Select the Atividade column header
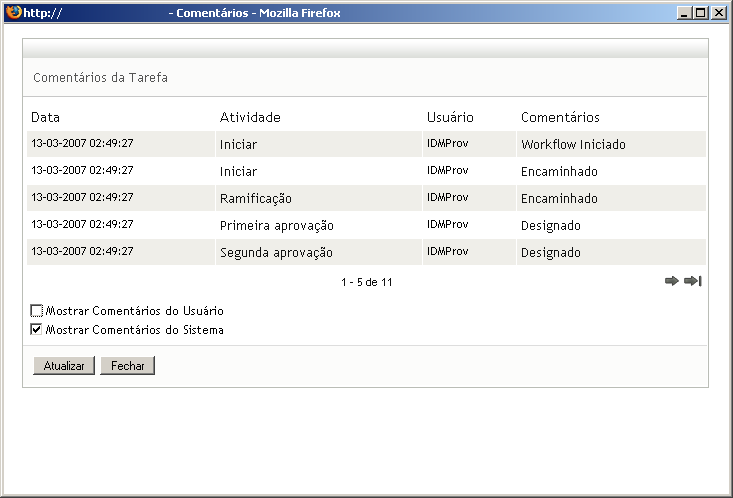This screenshot has width=733, height=498. tap(250, 118)
